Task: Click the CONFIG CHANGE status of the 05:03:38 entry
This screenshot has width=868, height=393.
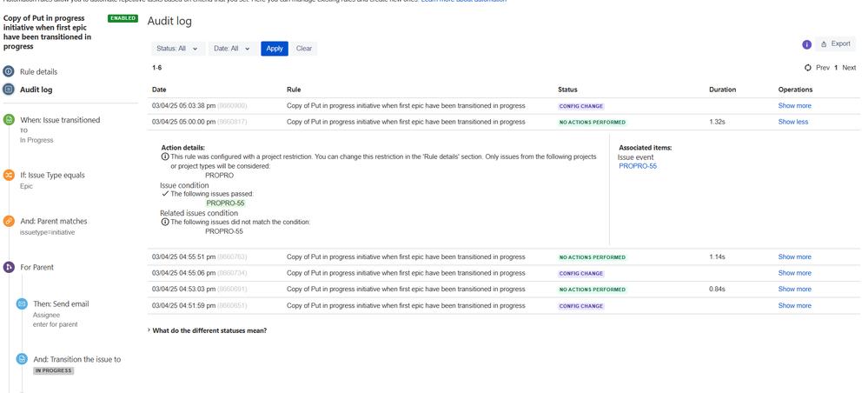Action: pyautogui.click(x=580, y=106)
